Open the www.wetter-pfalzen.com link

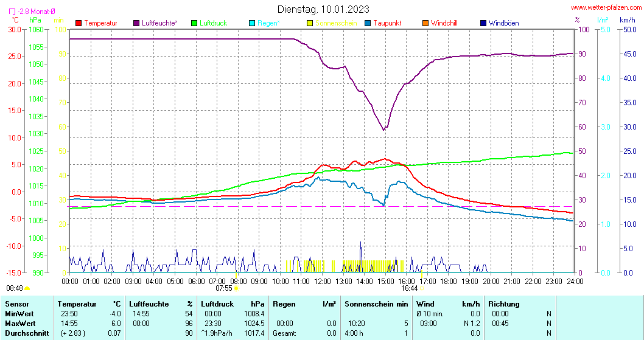[x=606, y=7]
